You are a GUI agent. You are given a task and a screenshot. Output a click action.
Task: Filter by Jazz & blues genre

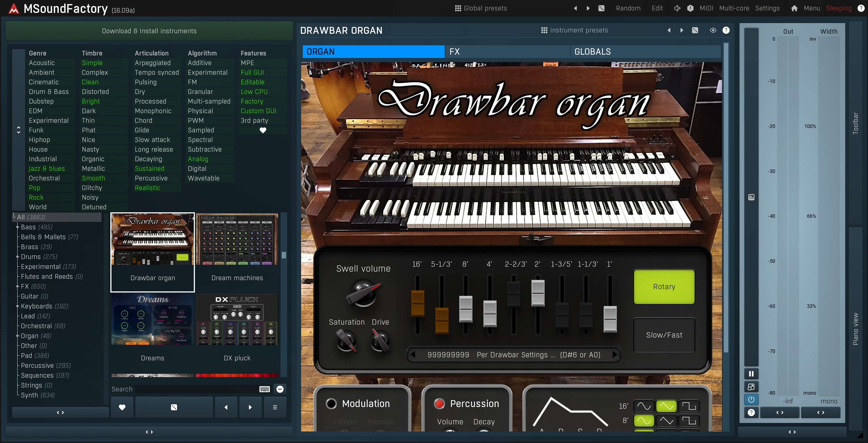(x=47, y=169)
